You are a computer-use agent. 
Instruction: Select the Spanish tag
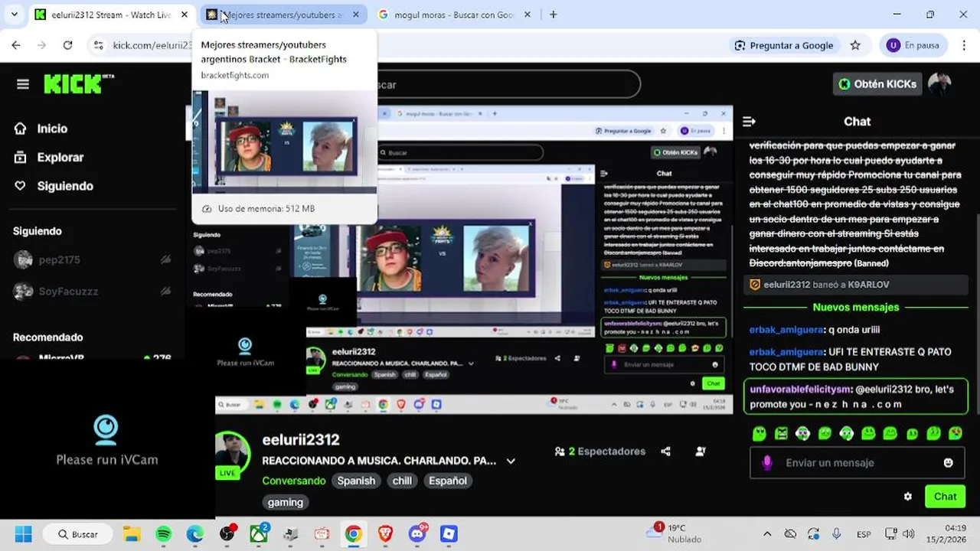[x=356, y=481]
